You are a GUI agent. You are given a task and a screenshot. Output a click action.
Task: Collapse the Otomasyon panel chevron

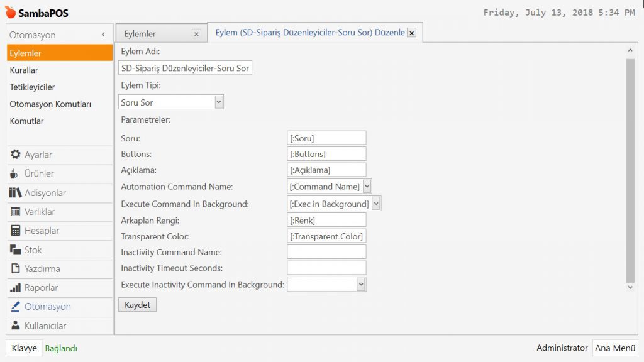click(x=103, y=35)
